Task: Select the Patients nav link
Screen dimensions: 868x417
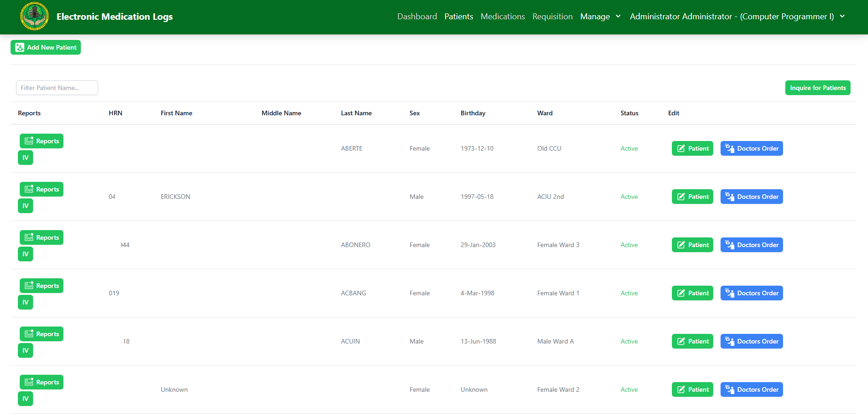Action: (x=458, y=17)
